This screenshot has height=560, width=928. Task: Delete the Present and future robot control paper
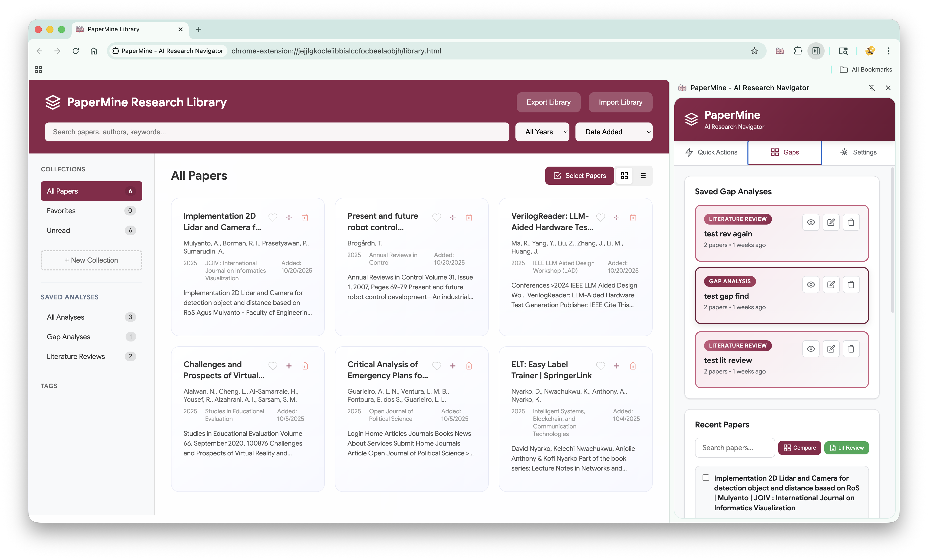coord(469,217)
